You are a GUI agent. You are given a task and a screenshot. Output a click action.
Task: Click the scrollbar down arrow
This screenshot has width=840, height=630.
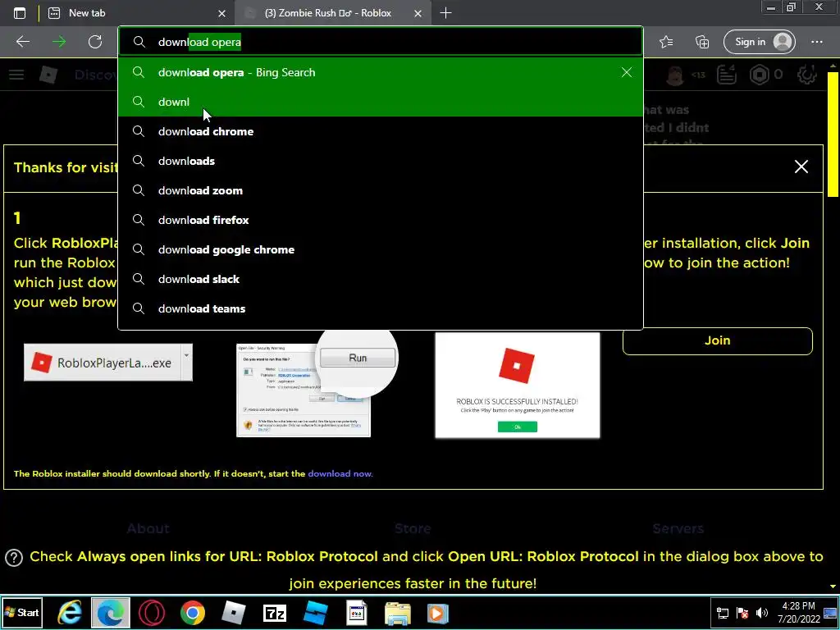pos(833,587)
